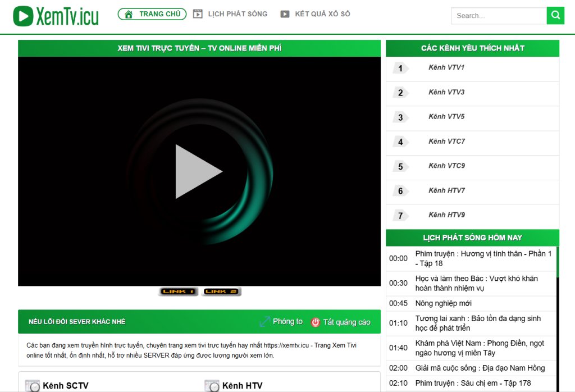Screen dimensions: 575x392
Task: Open the Kết Quả Xổ Số menu
Action: pyautogui.click(x=322, y=14)
